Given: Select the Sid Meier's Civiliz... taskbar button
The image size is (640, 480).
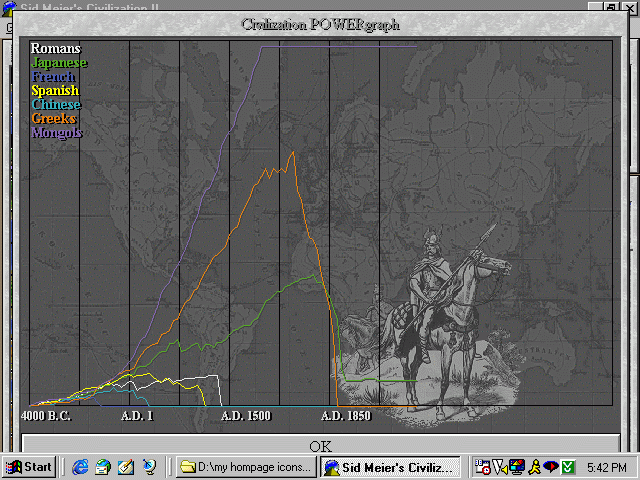Looking at the screenshot, I should point(391,467).
